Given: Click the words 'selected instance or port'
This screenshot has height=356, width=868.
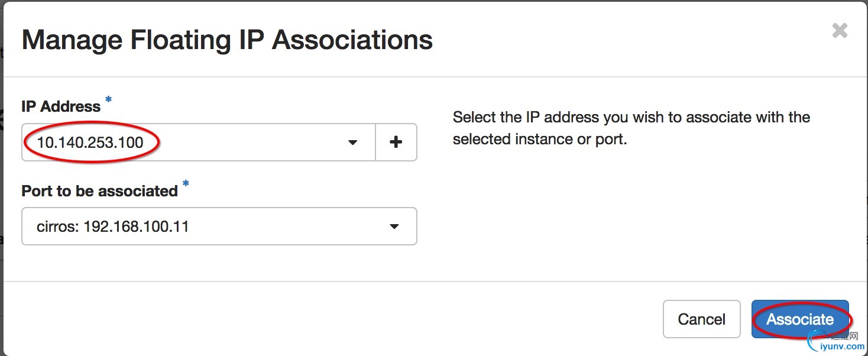Looking at the screenshot, I should [539, 140].
